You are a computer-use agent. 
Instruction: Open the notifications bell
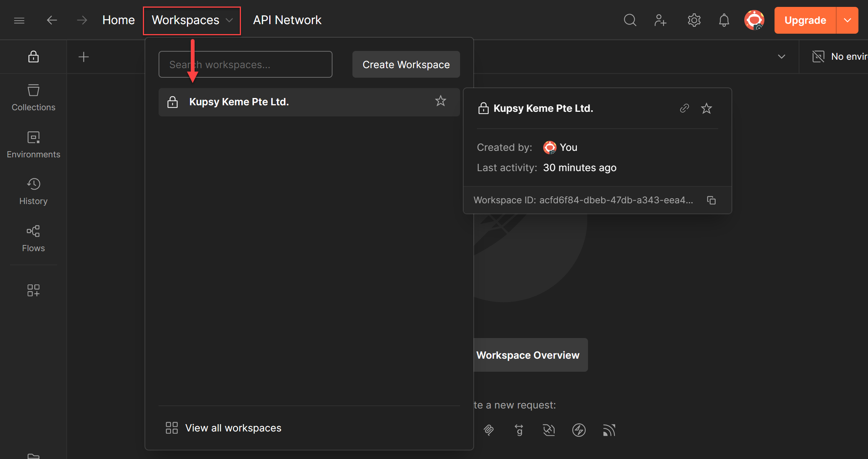tap(724, 20)
